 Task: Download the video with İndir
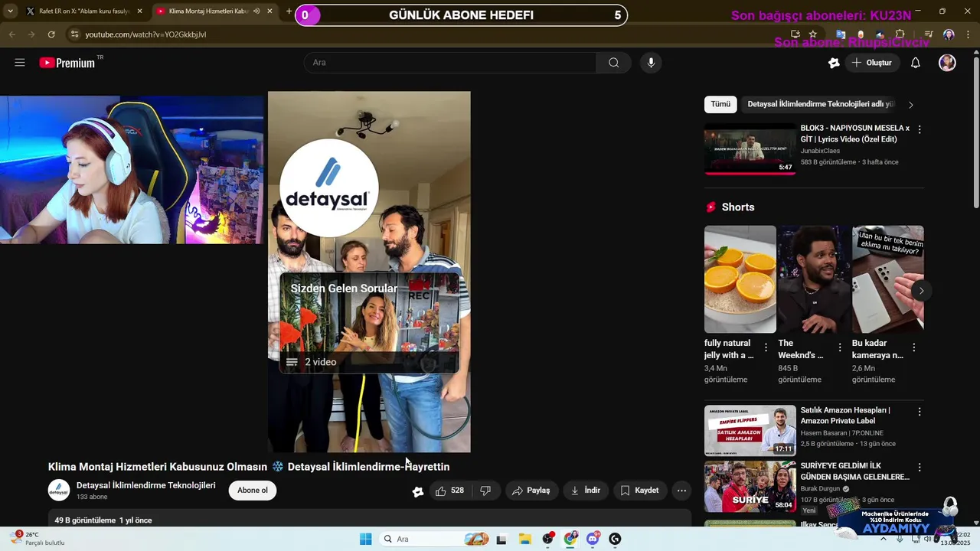point(585,491)
